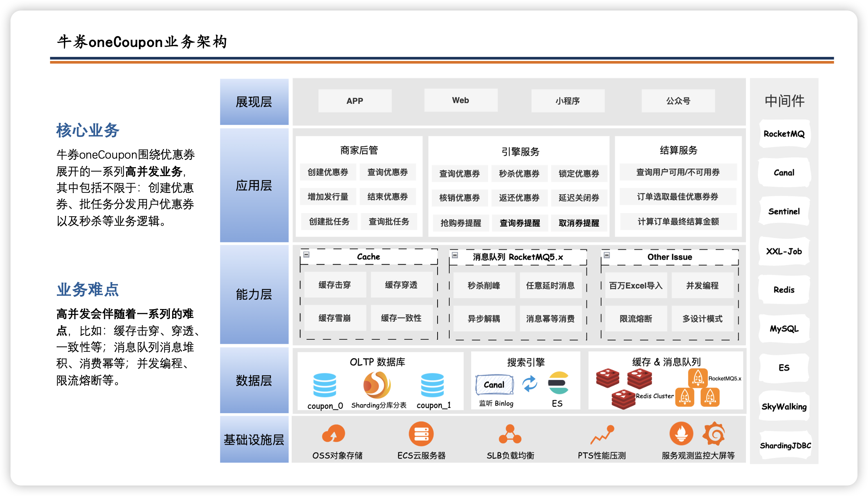
Task: Click the RocketMQ icon beside RocketMQ5.x label
Action: tap(698, 378)
